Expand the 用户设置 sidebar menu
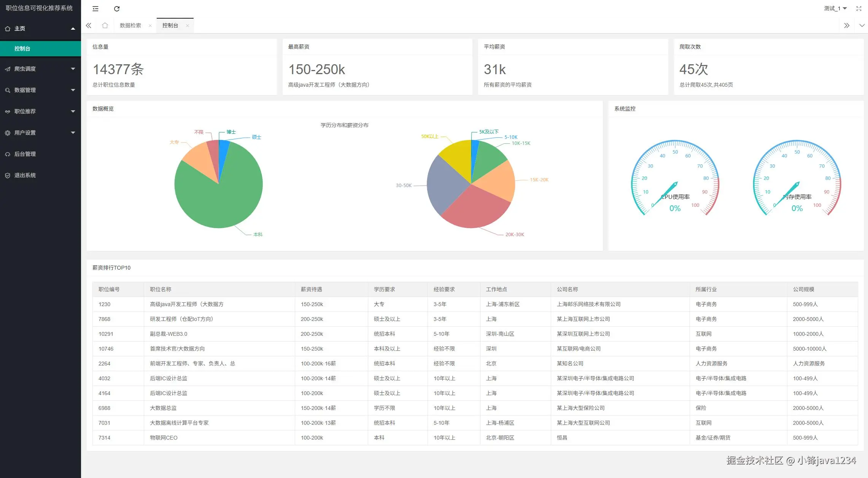The image size is (868, 478). (x=40, y=133)
